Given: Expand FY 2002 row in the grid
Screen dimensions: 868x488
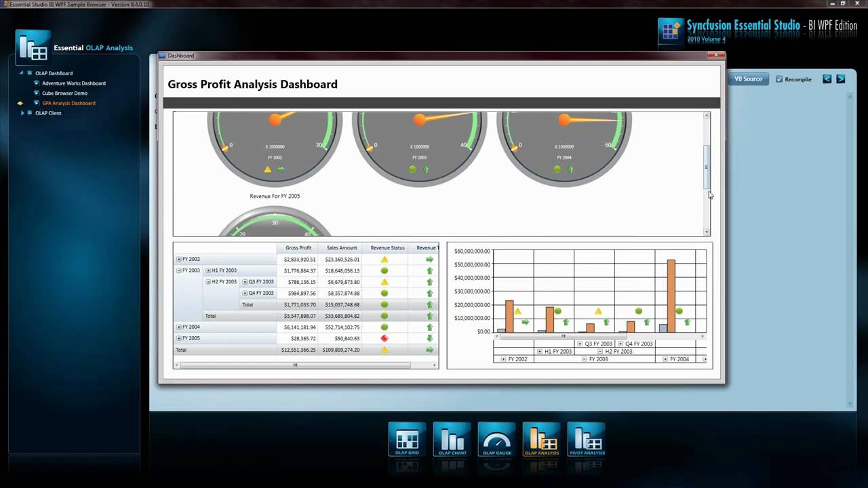Looking at the screenshot, I should tap(179, 260).
